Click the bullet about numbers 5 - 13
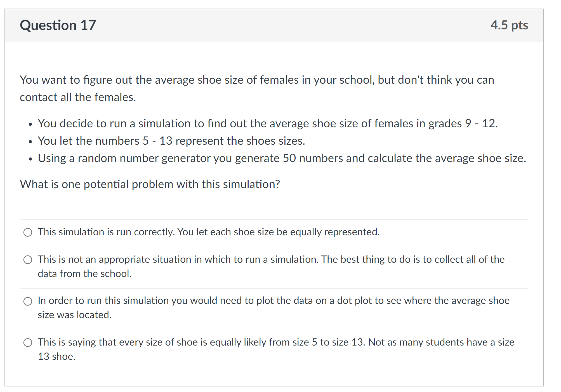561x392 pixels. coord(171,141)
